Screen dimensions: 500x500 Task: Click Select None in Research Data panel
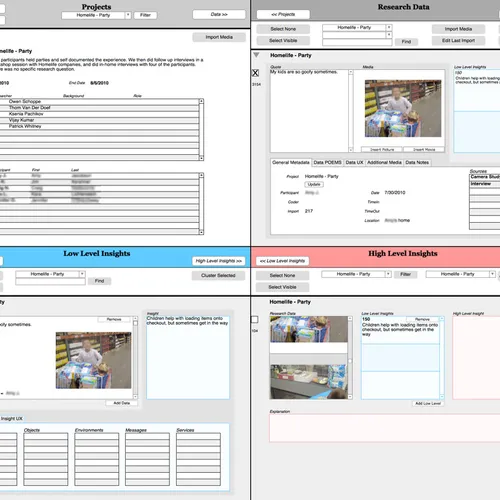click(x=283, y=29)
